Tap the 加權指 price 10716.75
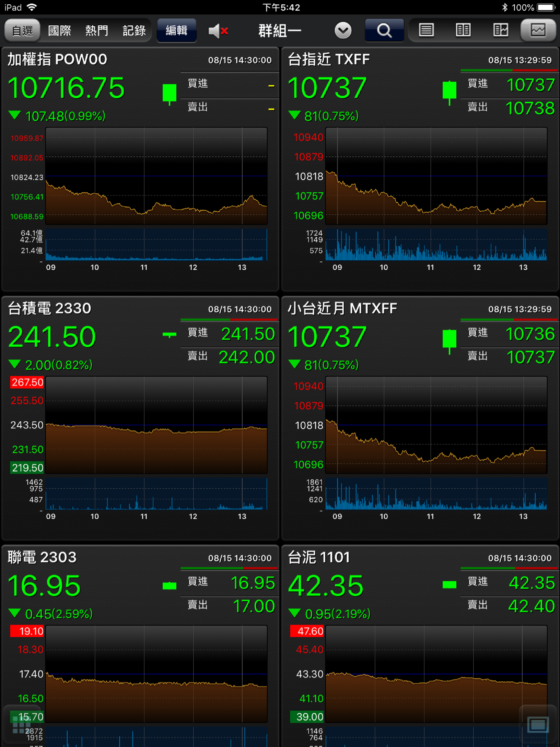This screenshot has height=747, width=560. tap(66, 88)
